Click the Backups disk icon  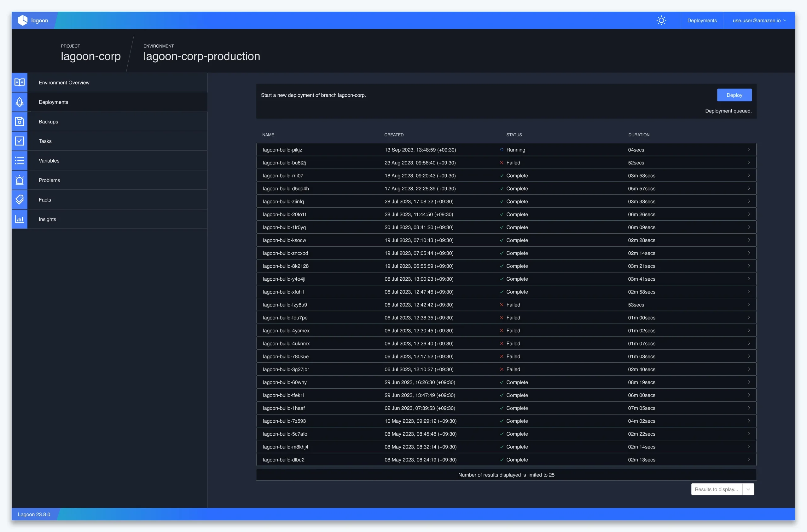tap(19, 122)
